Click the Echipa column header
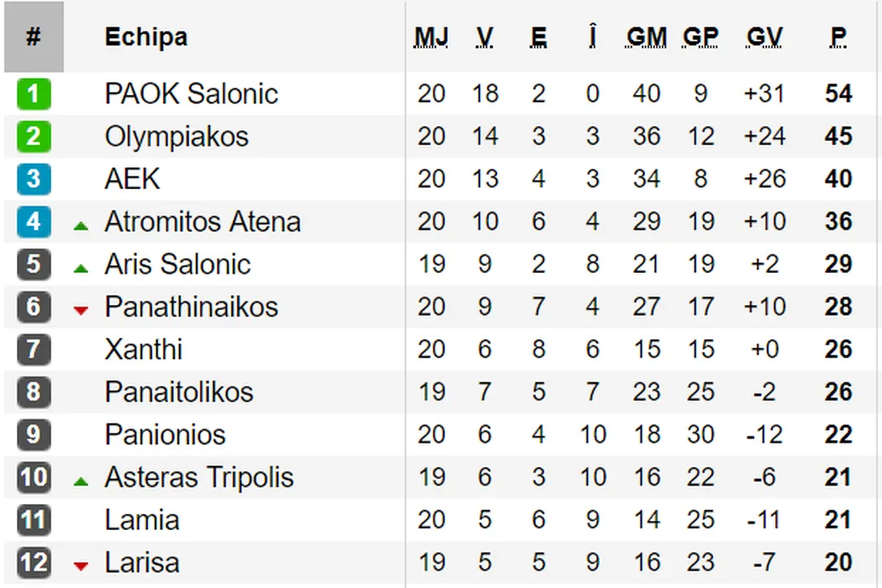882x588 pixels. (145, 37)
